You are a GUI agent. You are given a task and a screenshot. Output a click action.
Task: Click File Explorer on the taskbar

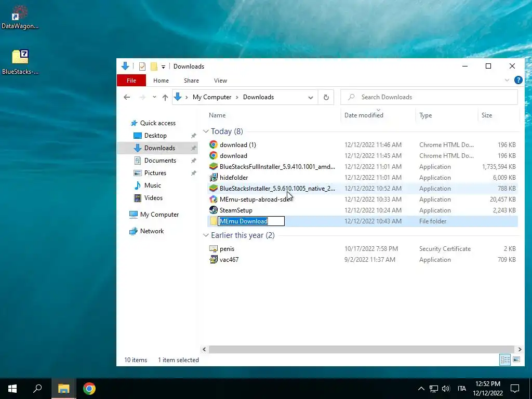(x=63, y=389)
